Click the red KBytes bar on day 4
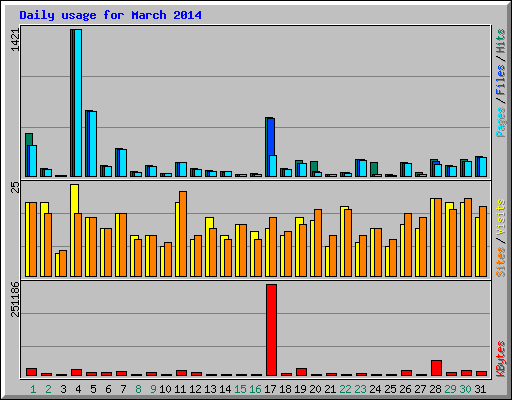 point(76,372)
